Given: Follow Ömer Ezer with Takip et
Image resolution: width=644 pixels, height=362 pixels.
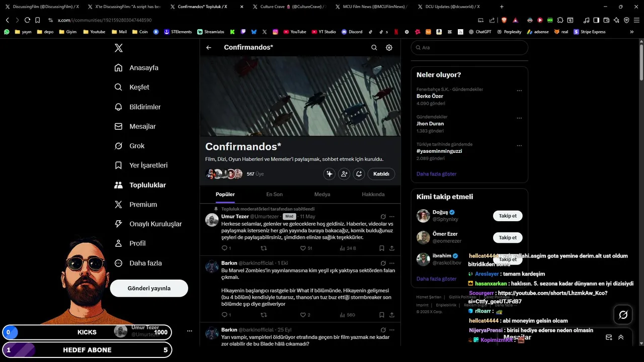Looking at the screenshot, I should 508,237.
